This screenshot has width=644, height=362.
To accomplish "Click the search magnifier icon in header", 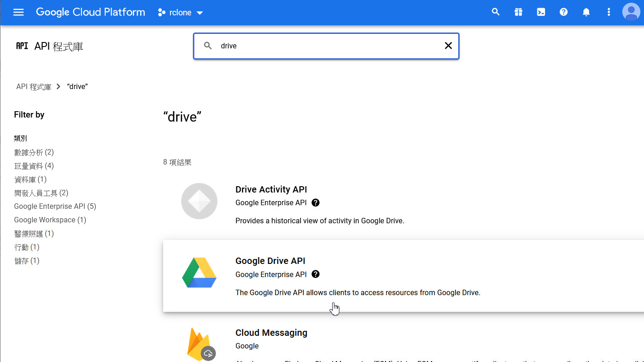I will 496,12.
